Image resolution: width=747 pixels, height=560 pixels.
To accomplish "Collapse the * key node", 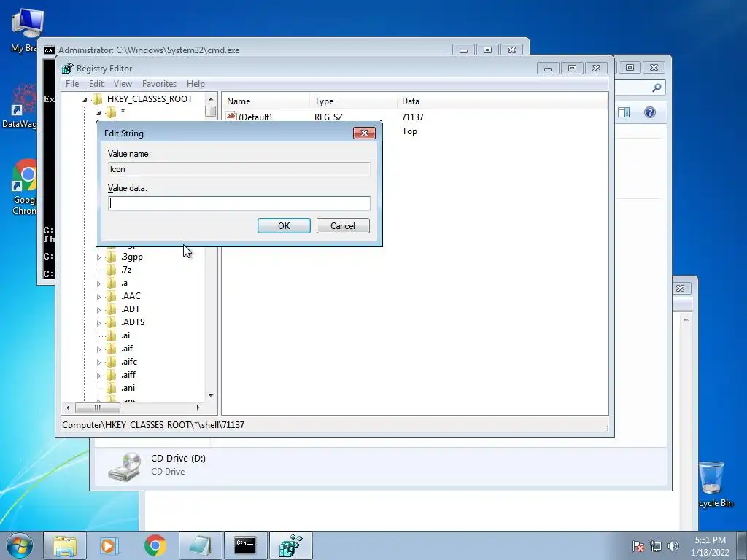I will (x=98, y=113).
